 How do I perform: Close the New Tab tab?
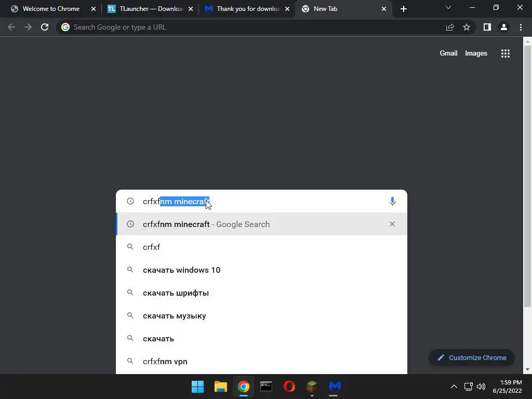click(x=384, y=9)
